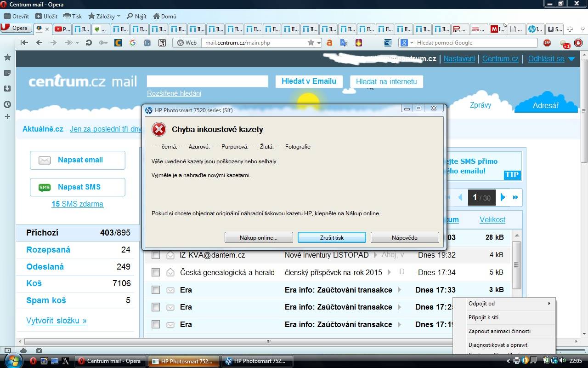Check the box for IZ-KVA@dantem.cz email
This screenshot has height=368, width=588.
[156, 255]
